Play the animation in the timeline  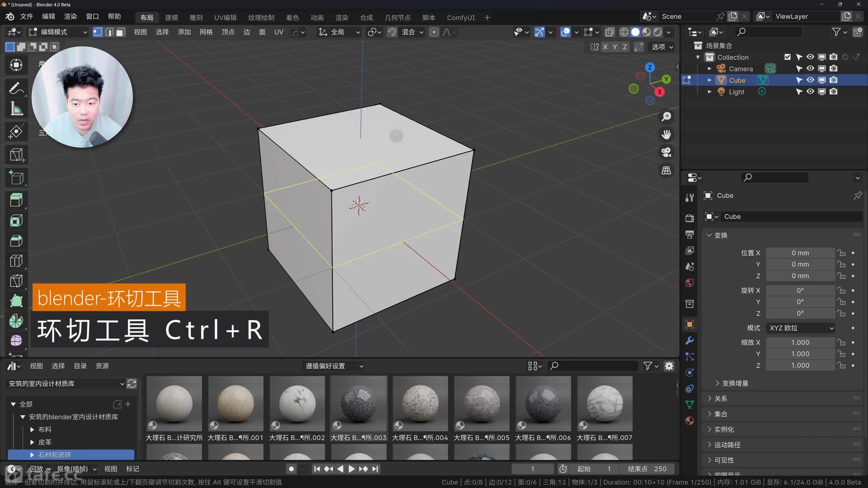[x=351, y=469]
